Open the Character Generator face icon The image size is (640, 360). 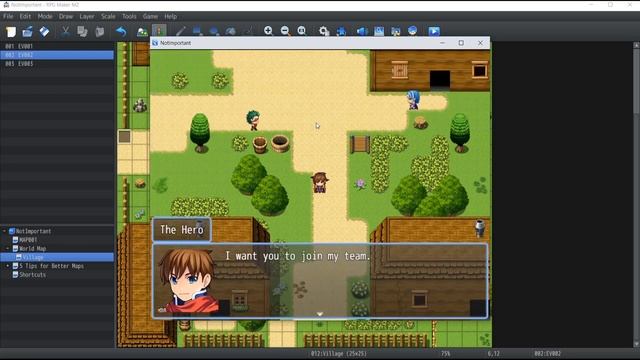click(x=413, y=31)
